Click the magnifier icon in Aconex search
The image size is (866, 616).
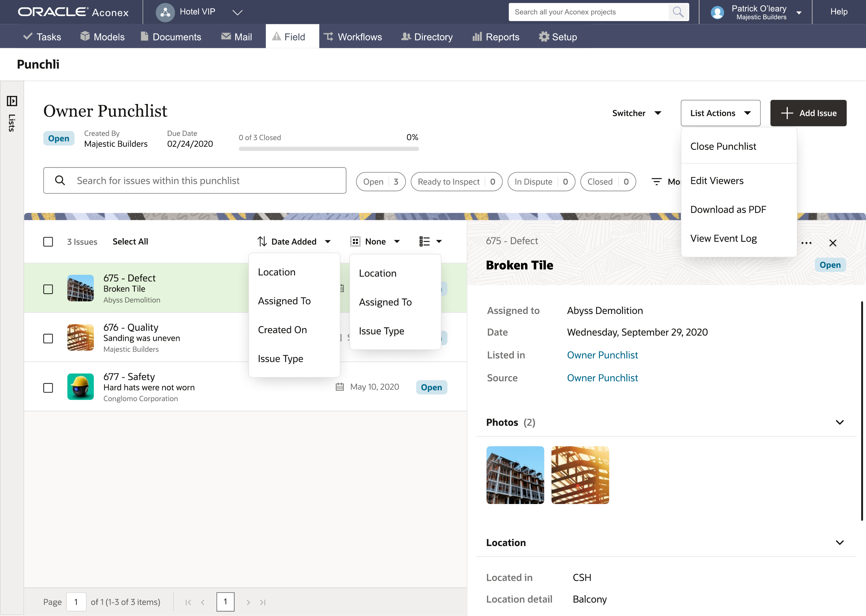click(x=678, y=12)
